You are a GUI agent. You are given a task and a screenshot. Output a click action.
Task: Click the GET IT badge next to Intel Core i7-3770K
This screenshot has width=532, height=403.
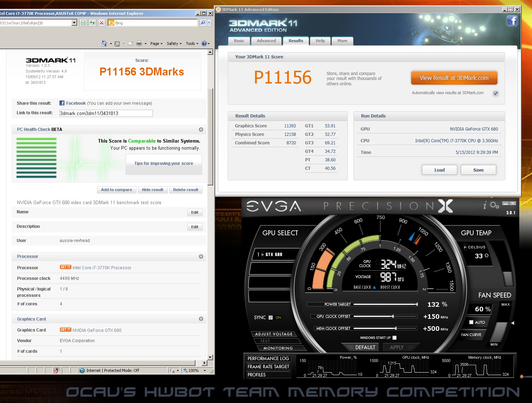pos(65,267)
